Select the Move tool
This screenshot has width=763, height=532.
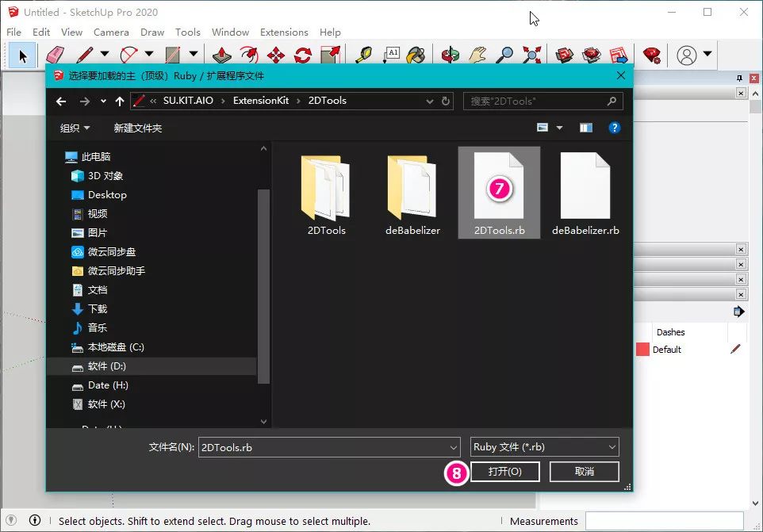(276, 55)
